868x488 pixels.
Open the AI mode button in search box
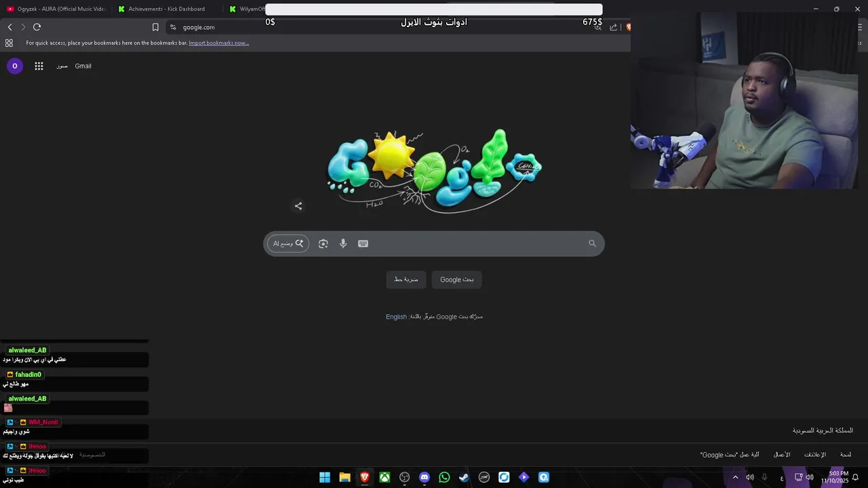click(288, 243)
